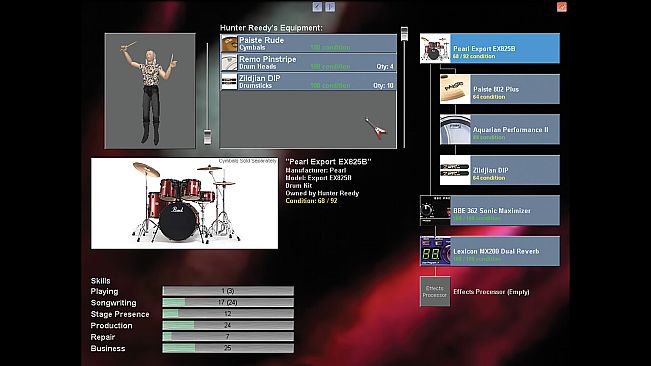Click the "Model: Export EX825B" text

pos(318,178)
